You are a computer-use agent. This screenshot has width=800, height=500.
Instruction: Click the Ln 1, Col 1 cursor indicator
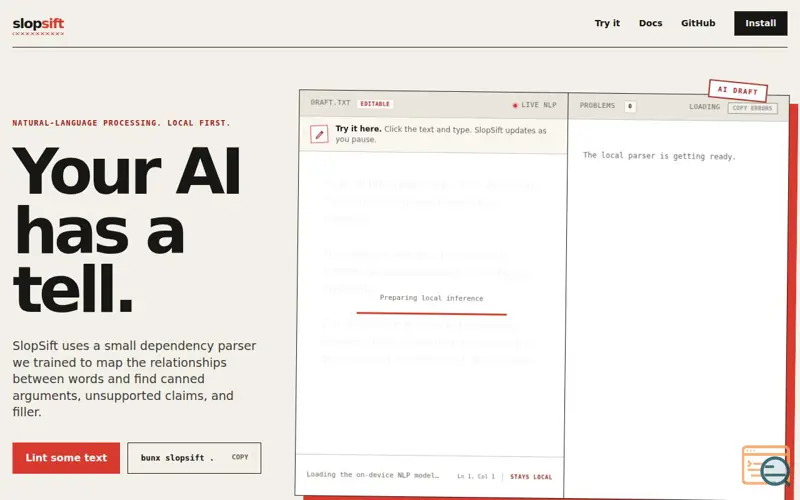[x=476, y=476]
